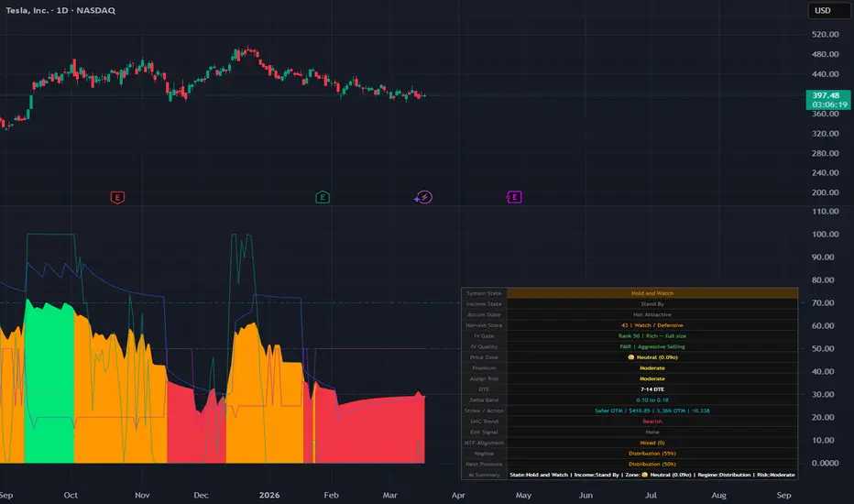The image size is (854, 504).
Task: Click the Apr label on time axis
Action: click(x=458, y=495)
